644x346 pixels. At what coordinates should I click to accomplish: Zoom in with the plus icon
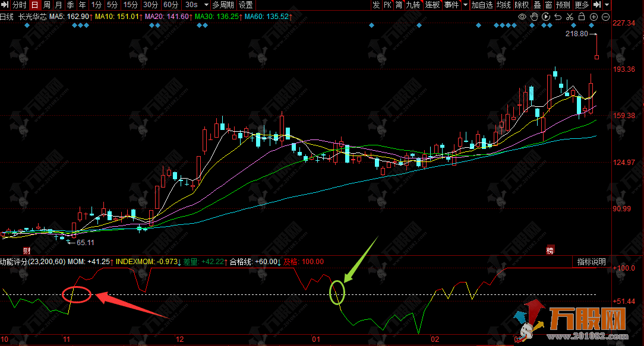pos(594,17)
